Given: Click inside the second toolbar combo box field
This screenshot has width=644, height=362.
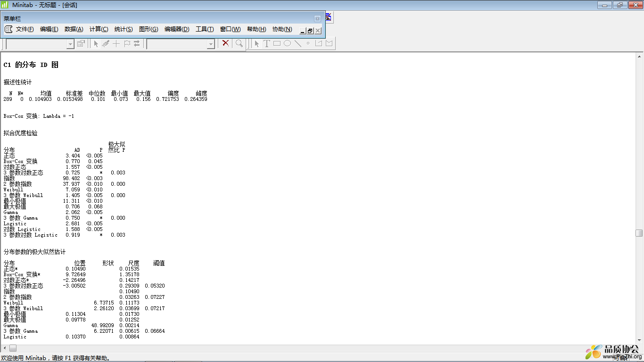Looking at the screenshot, I should click(177, 44).
